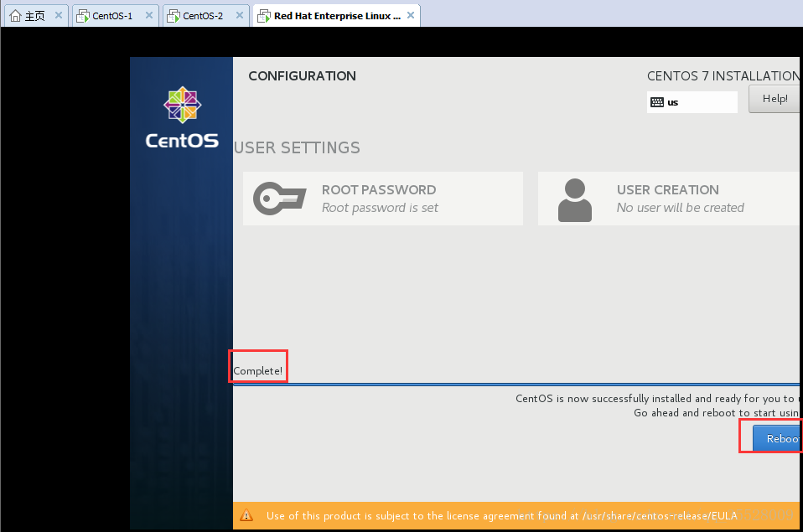Image resolution: width=803 pixels, height=532 pixels.
Task: Click 'CentOS is now successfully installed' message
Action: tap(657, 398)
